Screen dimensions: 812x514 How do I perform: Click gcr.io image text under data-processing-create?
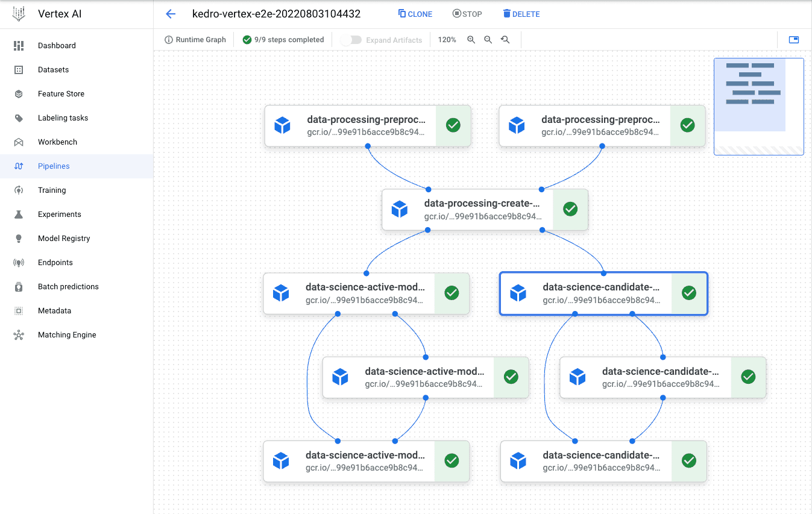click(x=483, y=216)
